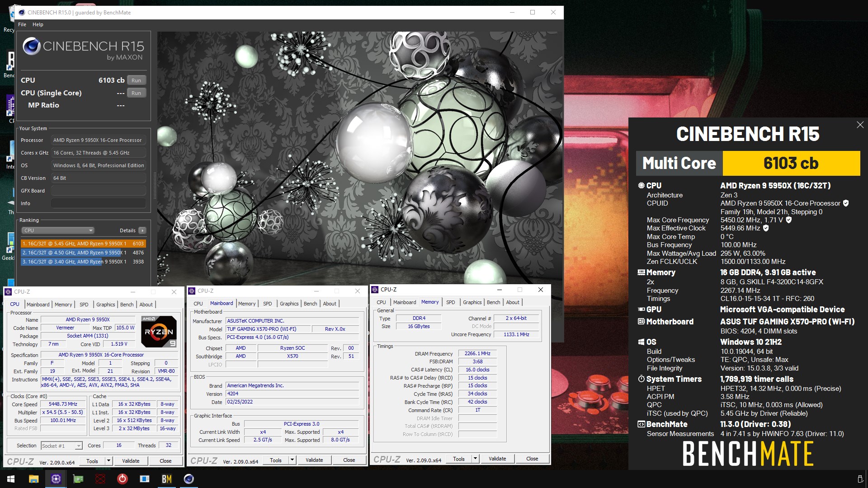
Task: Open About tab in middle CPU-Z
Action: 330,304
